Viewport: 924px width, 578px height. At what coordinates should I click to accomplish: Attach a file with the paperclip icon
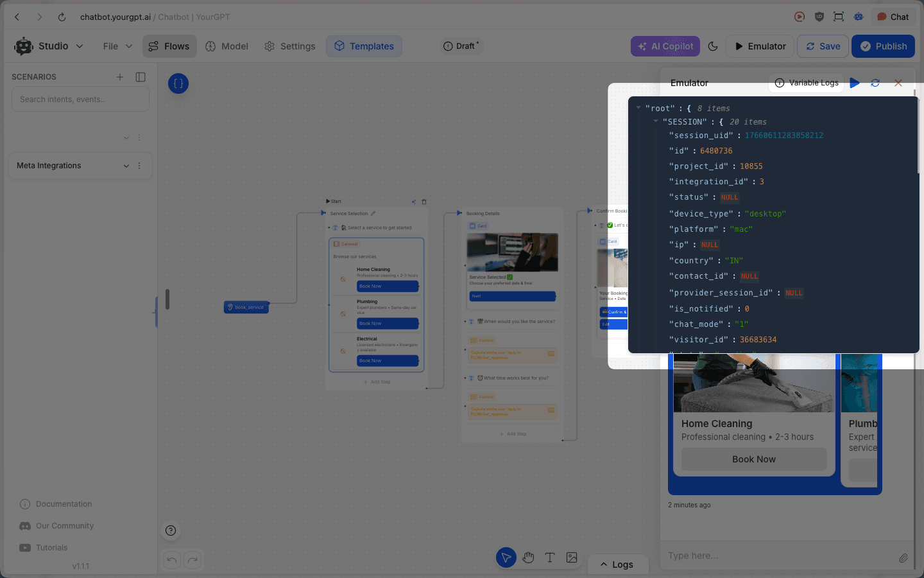(x=903, y=557)
